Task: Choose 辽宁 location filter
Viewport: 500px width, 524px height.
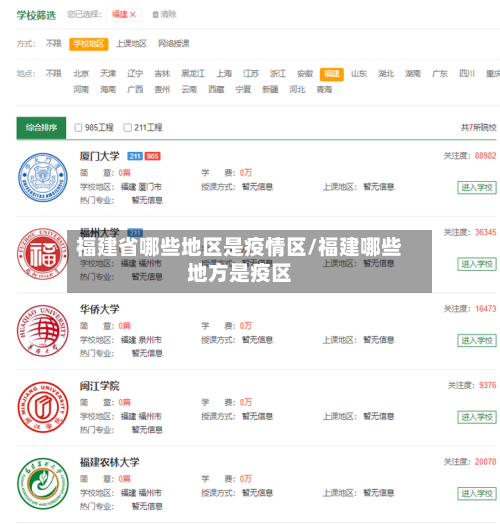Action: [x=135, y=74]
